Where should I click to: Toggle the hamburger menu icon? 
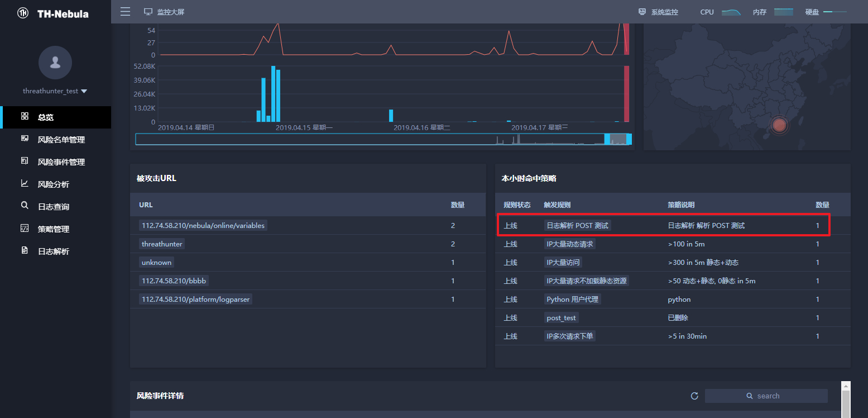point(125,12)
